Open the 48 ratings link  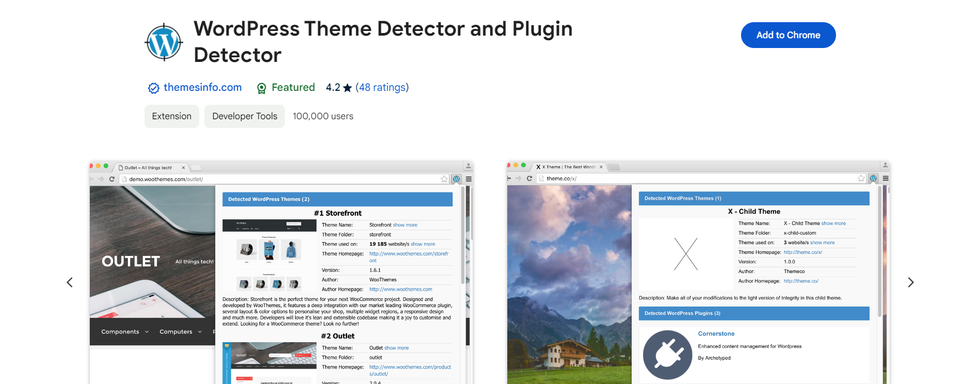coord(382,87)
